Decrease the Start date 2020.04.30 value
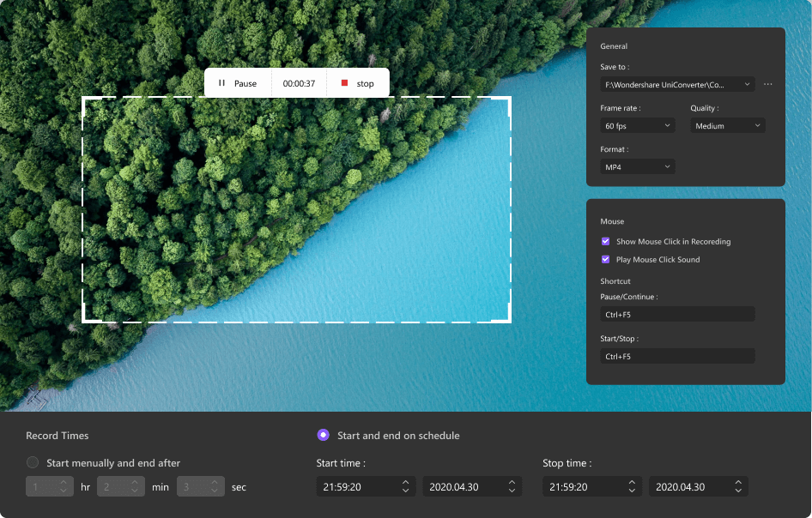The height and width of the screenshot is (518, 812). pyautogui.click(x=512, y=490)
